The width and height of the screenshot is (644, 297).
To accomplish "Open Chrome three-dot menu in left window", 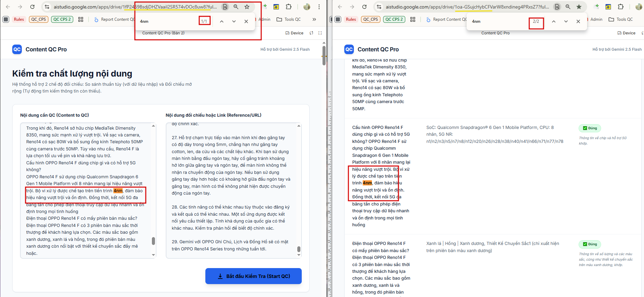I will pyautogui.click(x=319, y=7).
